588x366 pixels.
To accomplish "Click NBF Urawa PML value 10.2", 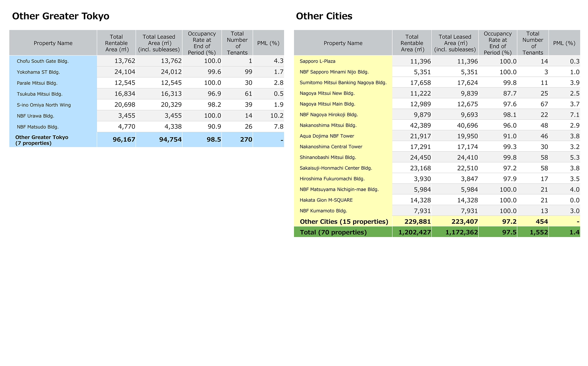I will coord(277,116).
